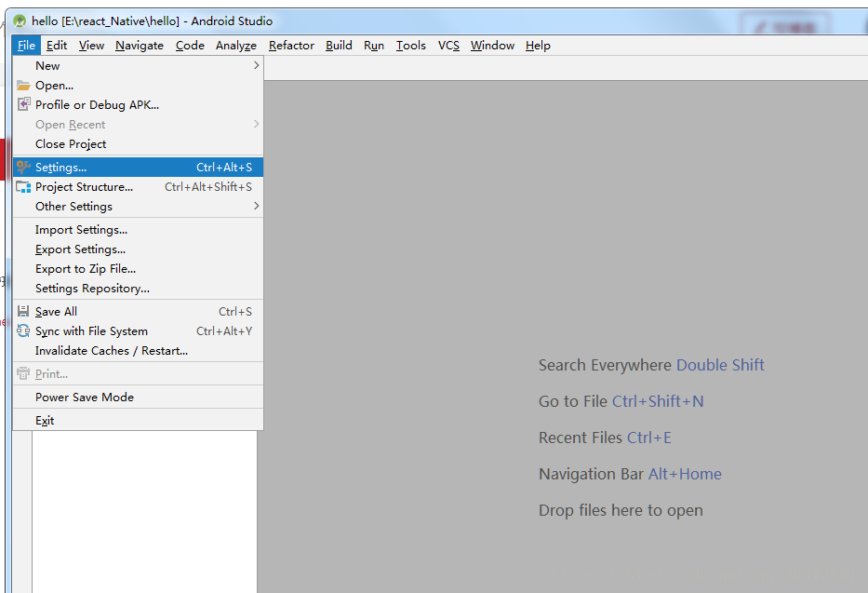Viewport: 868px width, 593px height.
Task: Click the Alt+Home Navigation Bar hint
Action: click(x=685, y=474)
